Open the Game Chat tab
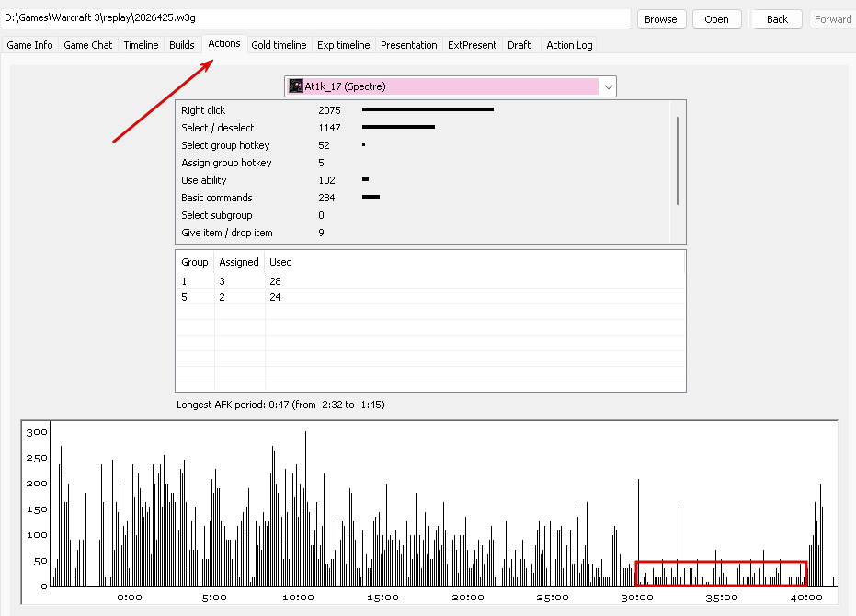856x616 pixels. click(x=88, y=45)
